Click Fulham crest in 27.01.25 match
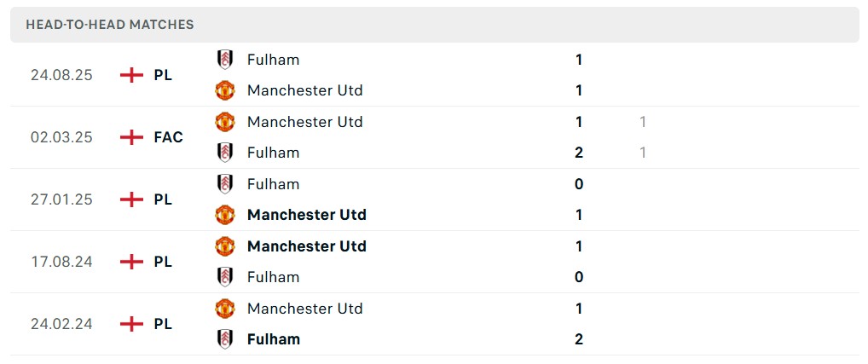 225,184
